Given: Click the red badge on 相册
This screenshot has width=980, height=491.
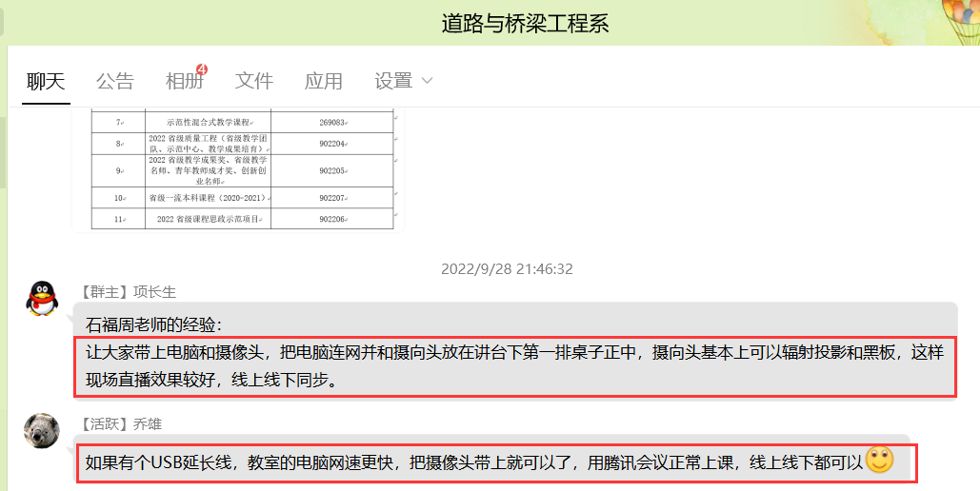Looking at the screenshot, I should 202,69.
